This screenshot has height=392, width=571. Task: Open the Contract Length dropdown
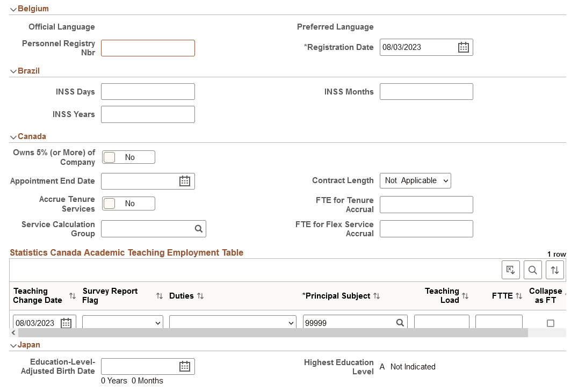pos(415,180)
